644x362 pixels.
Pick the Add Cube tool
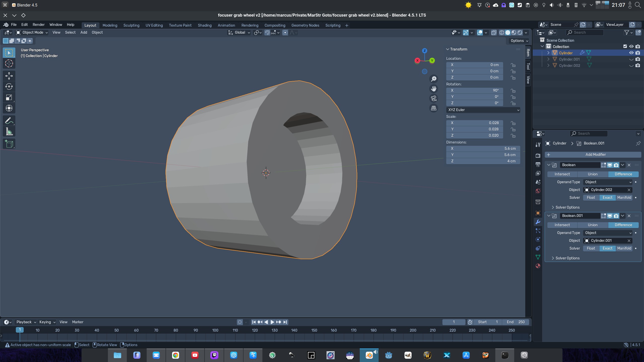[9, 144]
